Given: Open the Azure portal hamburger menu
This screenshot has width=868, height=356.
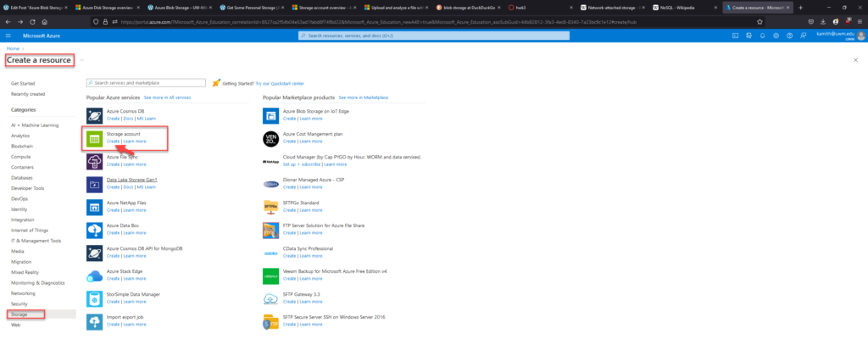Looking at the screenshot, I should pos(8,36).
